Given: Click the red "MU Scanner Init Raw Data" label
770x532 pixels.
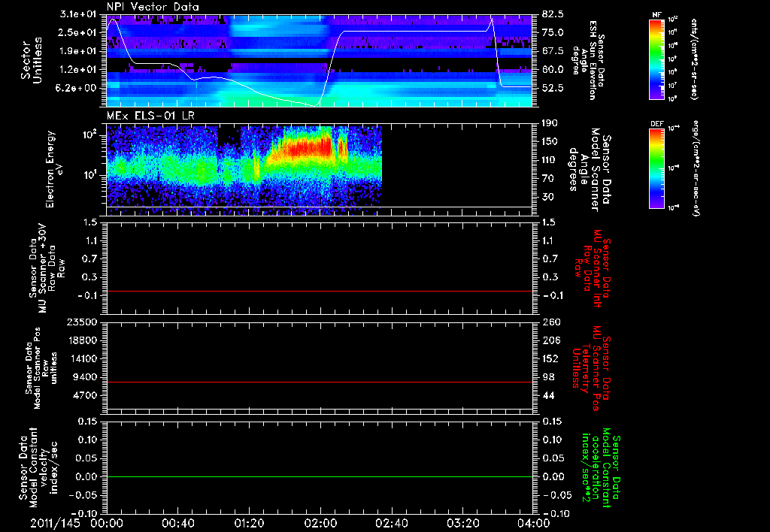Looking at the screenshot, I should pos(591,268).
